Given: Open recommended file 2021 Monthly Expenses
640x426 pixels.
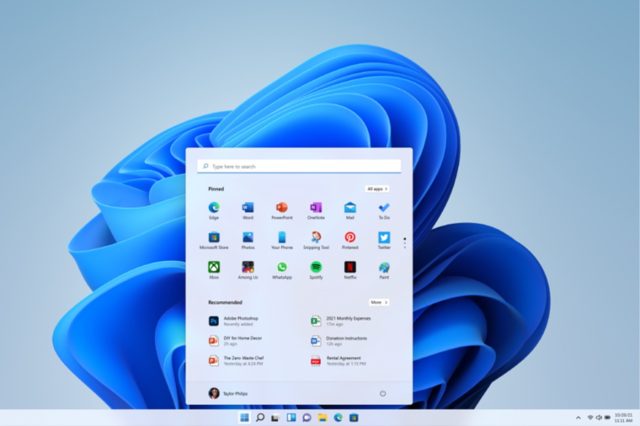Looking at the screenshot, I should click(347, 321).
